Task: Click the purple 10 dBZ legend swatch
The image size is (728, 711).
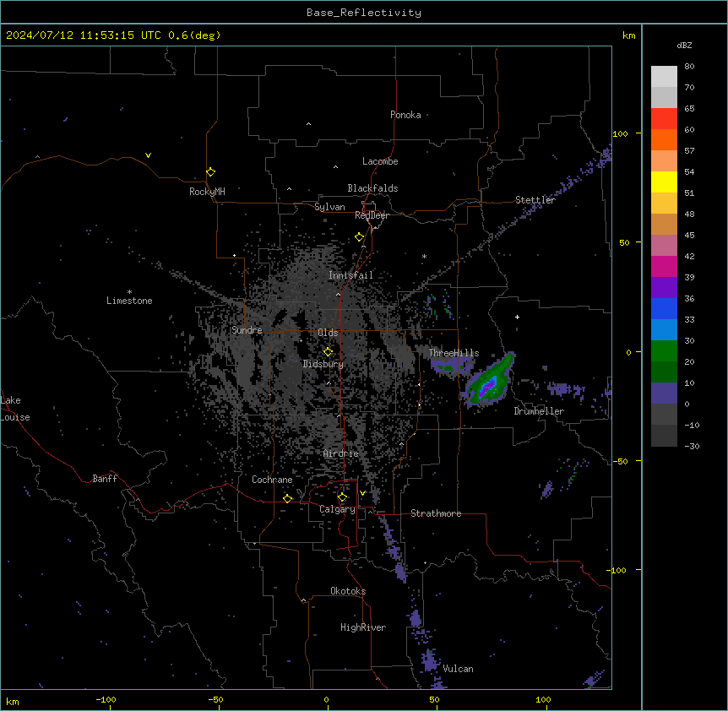Action: pyautogui.click(x=664, y=393)
